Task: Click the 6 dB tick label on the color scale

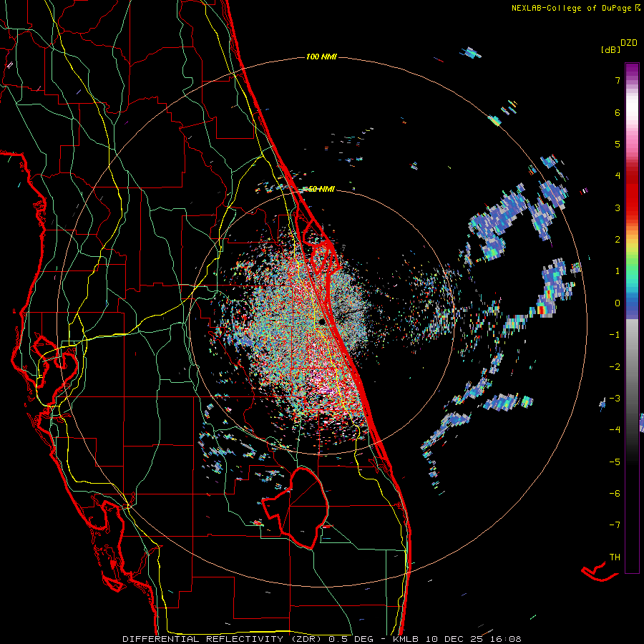Action: 618,112
